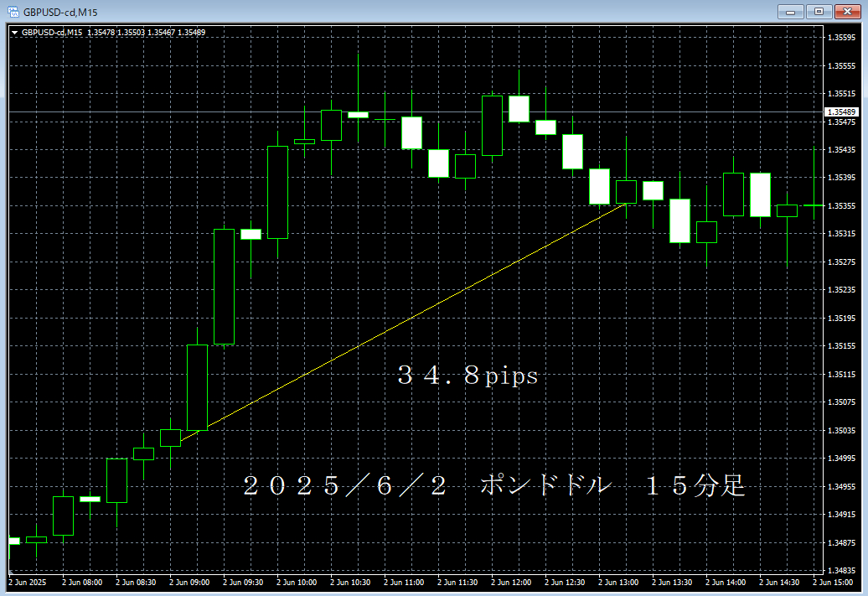Click the 2 Jun 08:00 time axis label
The height and width of the screenshot is (596, 868).
click(x=82, y=582)
